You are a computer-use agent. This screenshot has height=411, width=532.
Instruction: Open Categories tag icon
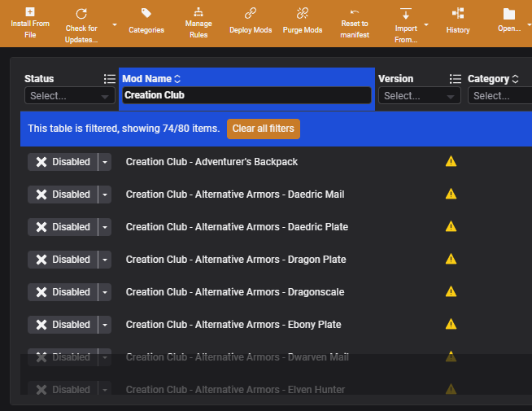[146, 13]
